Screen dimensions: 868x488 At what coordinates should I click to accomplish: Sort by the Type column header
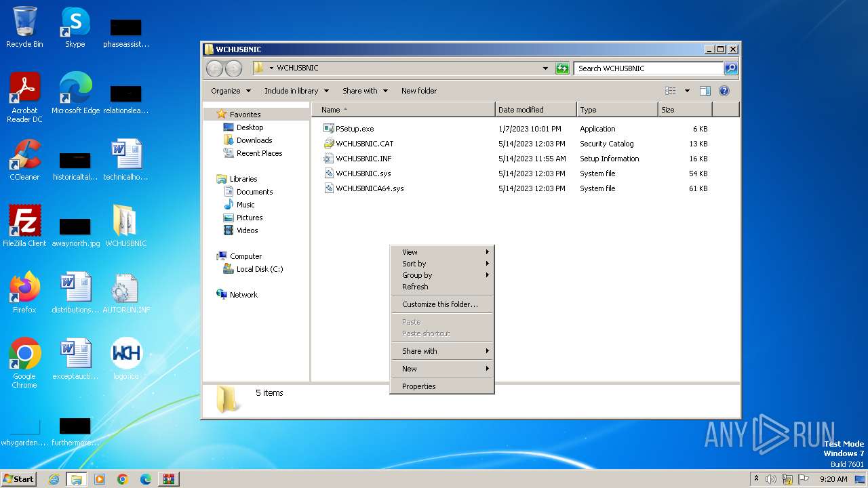pyautogui.click(x=618, y=110)
